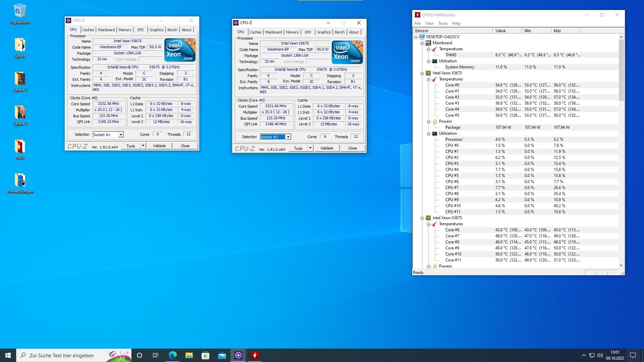
Task: Open the Spiele folder icon on the desktop
Action: [x=20, y=48]
